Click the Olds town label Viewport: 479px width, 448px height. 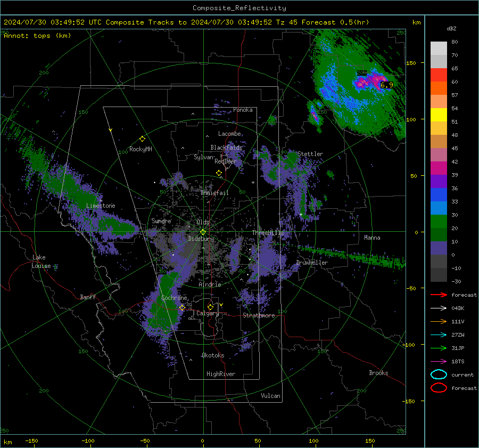click(x=203, y=222)
